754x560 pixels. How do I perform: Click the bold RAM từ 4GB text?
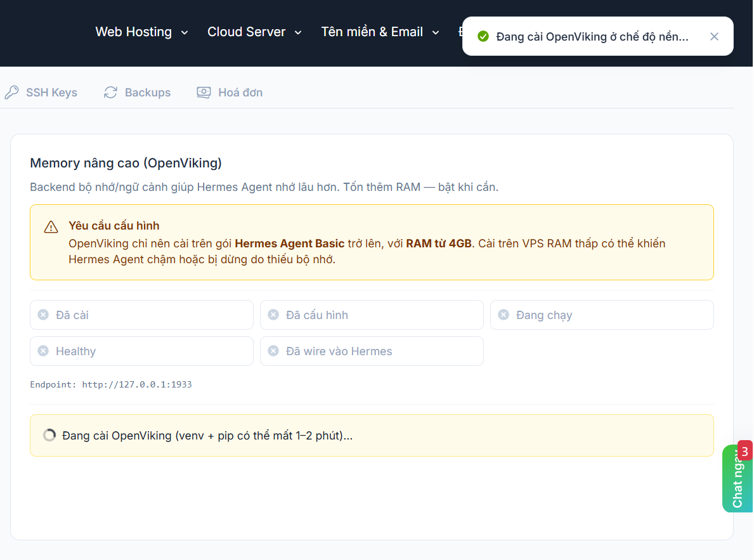point(439,244)
